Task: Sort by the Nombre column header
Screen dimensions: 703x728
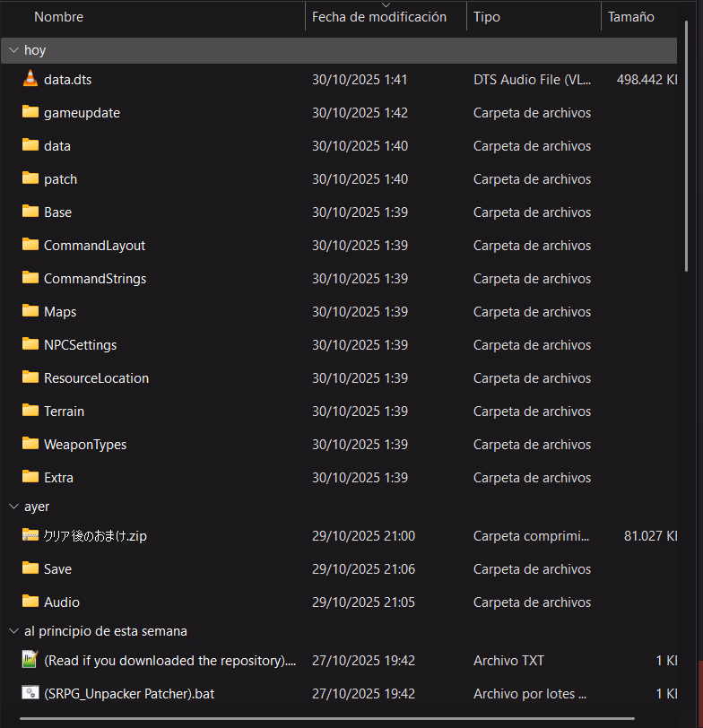Action: tap(59, 17)
